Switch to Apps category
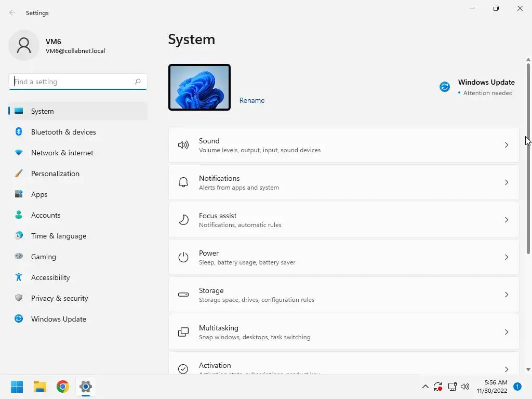Screen dimensions: 532x399 [x=78, y=194]
